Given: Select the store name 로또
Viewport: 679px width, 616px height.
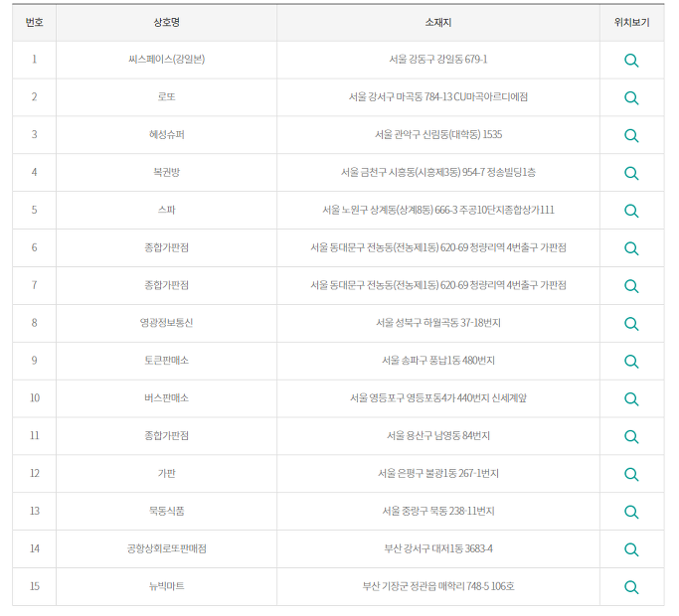Looking at the screenshot, I should 166,96.
